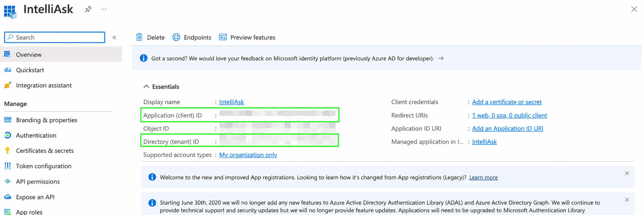Go to Branding & properties

47,120
